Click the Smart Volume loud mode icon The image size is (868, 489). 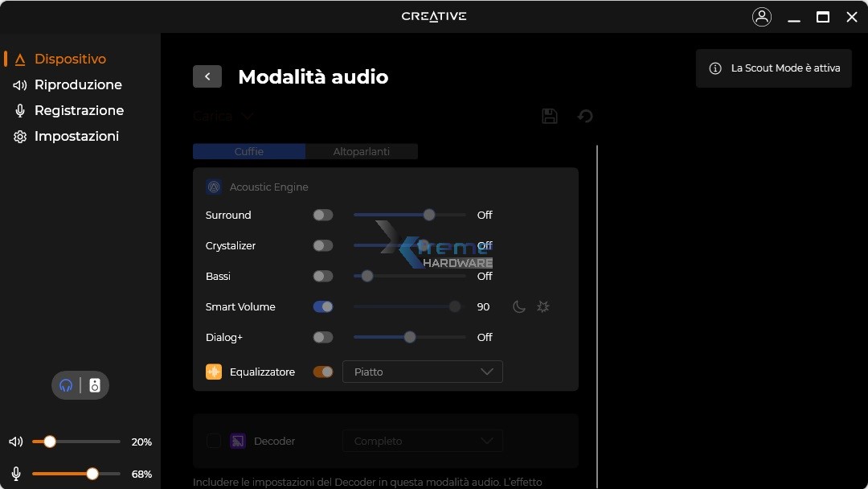pos(543,306)
